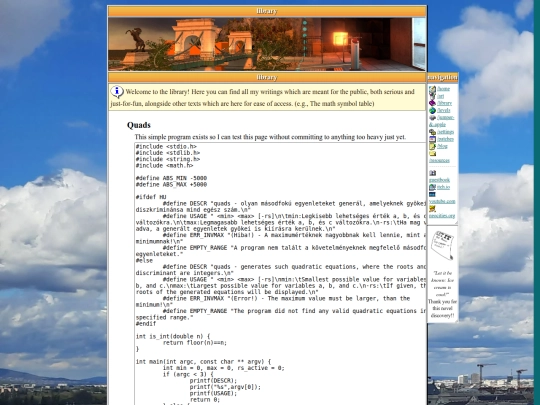This screenshot has width=540, height=405.
Task: Click the neocities.org icon
Action: [x=432, y=208]
